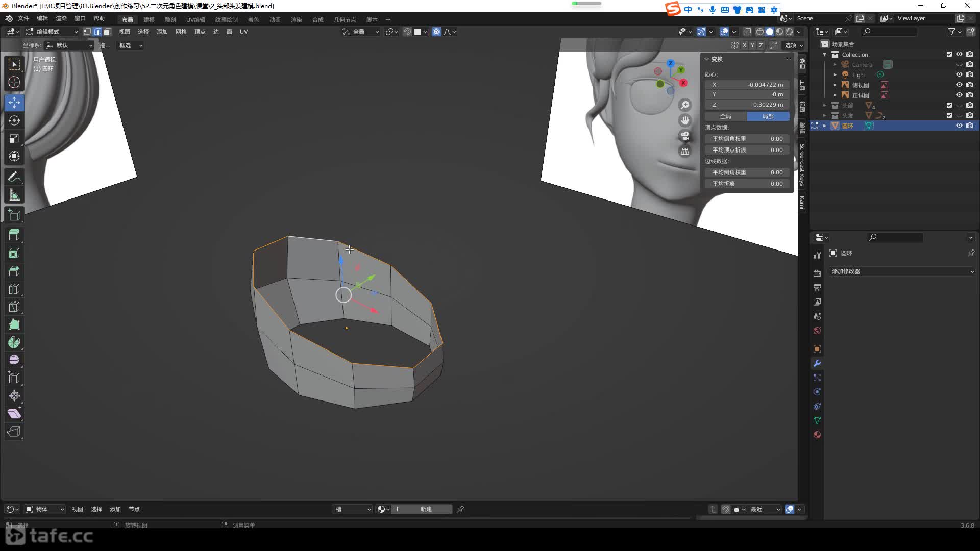Image resolution: width=980 pixels, height=551 pixels.
Task: Hide the 侧视图 object in viewport
Action: click(959, 85)
